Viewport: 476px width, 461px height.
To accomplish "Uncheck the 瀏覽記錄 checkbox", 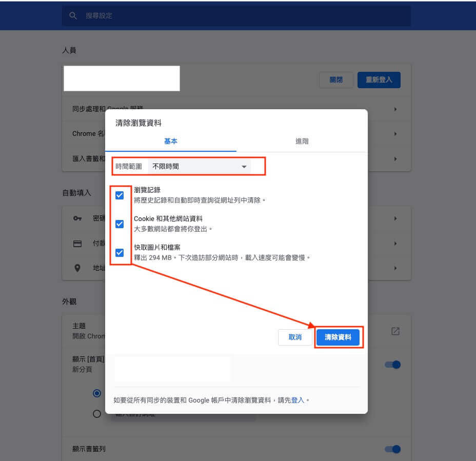I will coord(120,195).
